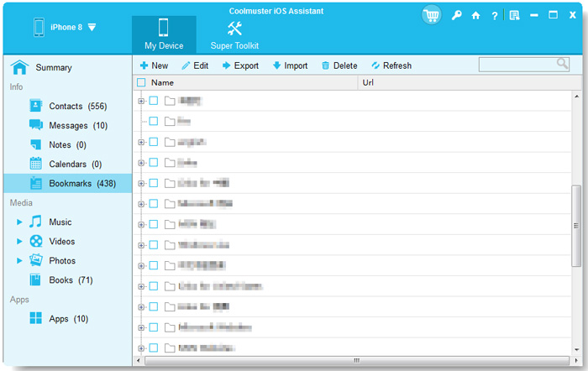The image size is (588, 371).
Task: Click the vertical scrollbar up arrow
Action: pyautogui.click(x=577, y=97)
